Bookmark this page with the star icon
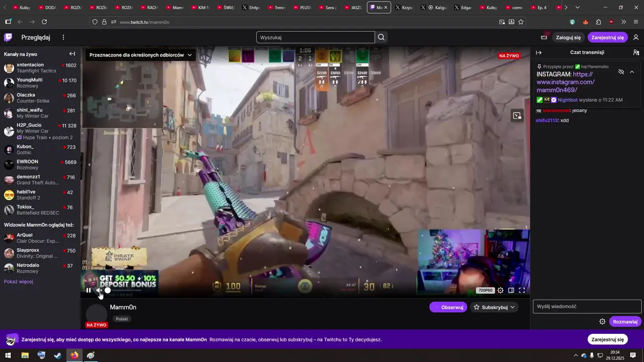This screenshot has height=362, width=644. click(x=521, y=22)
